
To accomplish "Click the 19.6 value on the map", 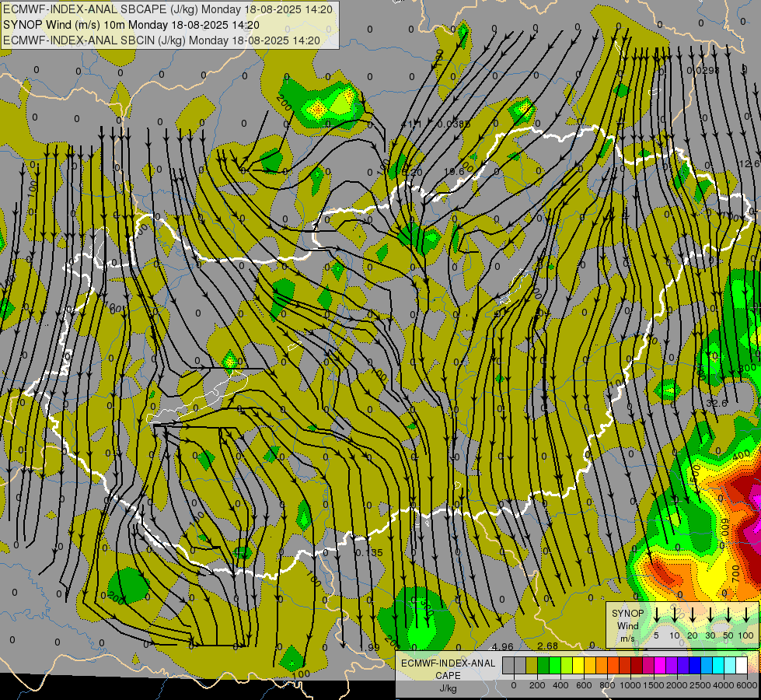I will click(x=454, y=171).
